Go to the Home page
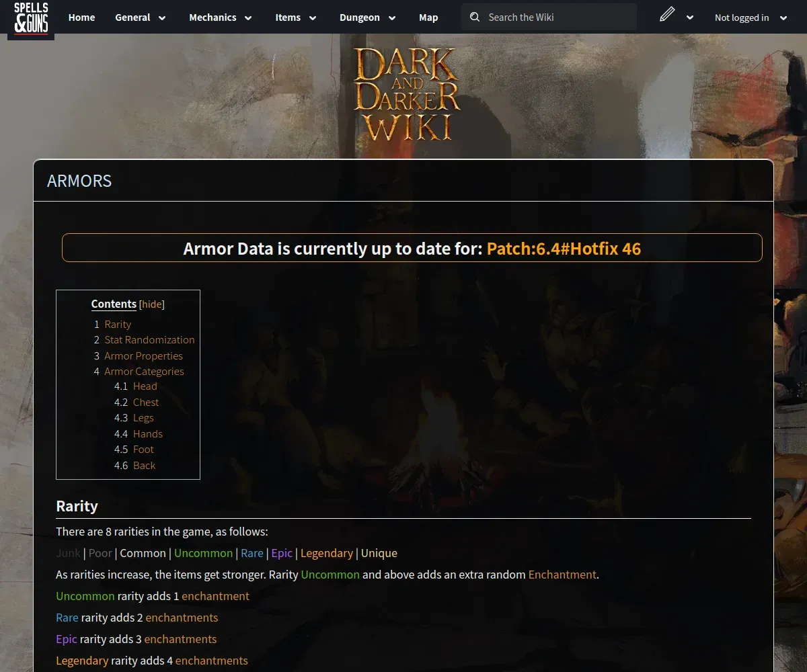Screen dimensions: 807x672 coord(81,17)
